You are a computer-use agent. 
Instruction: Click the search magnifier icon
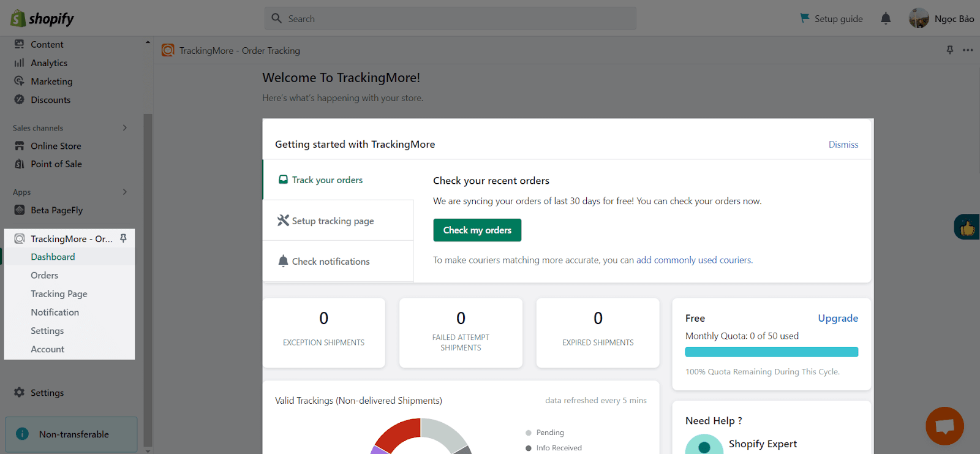coord(277,18)
